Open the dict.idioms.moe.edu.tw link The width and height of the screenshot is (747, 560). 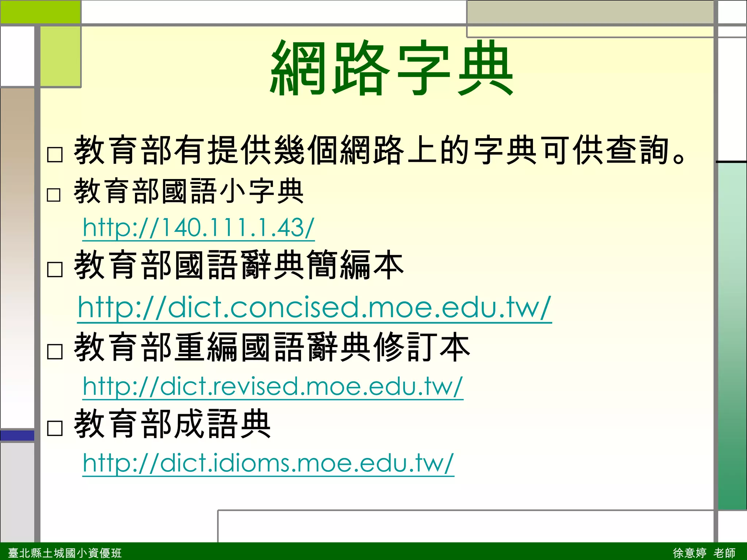pyautogui.click(x=268, y=463)
